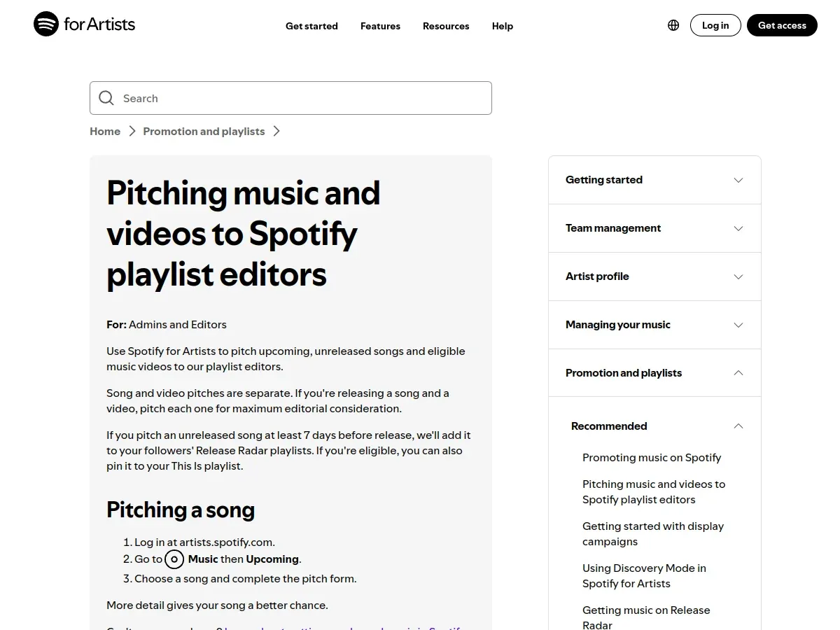Click the 'Pitching a song' heading
This screenshot has width=840, height=630.
[x=181, y=510]
